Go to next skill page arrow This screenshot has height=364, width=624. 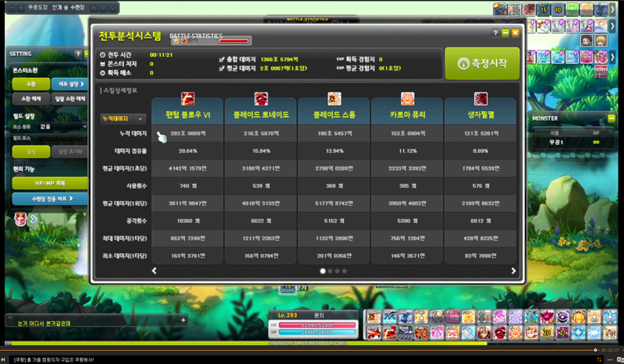(513, 271)
